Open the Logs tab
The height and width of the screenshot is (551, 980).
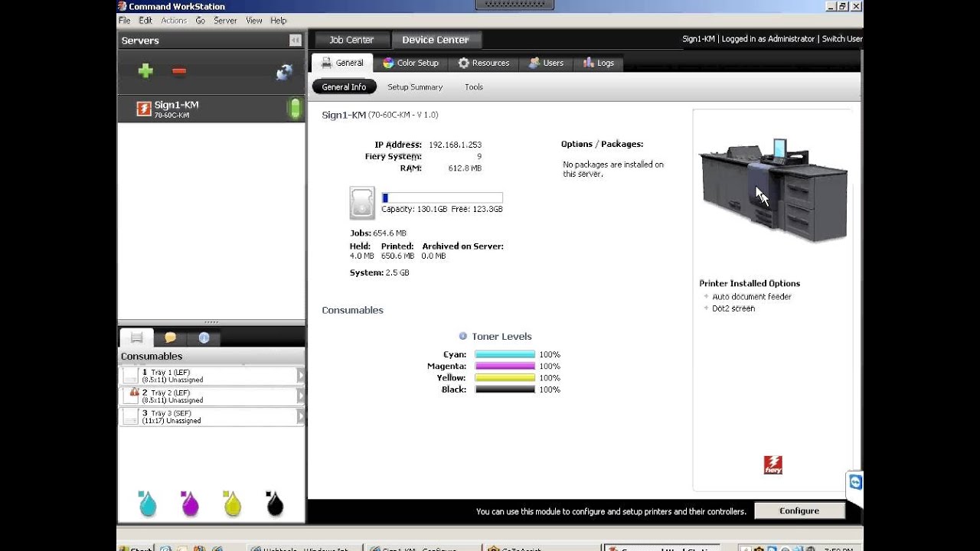[x=599, y=63]
